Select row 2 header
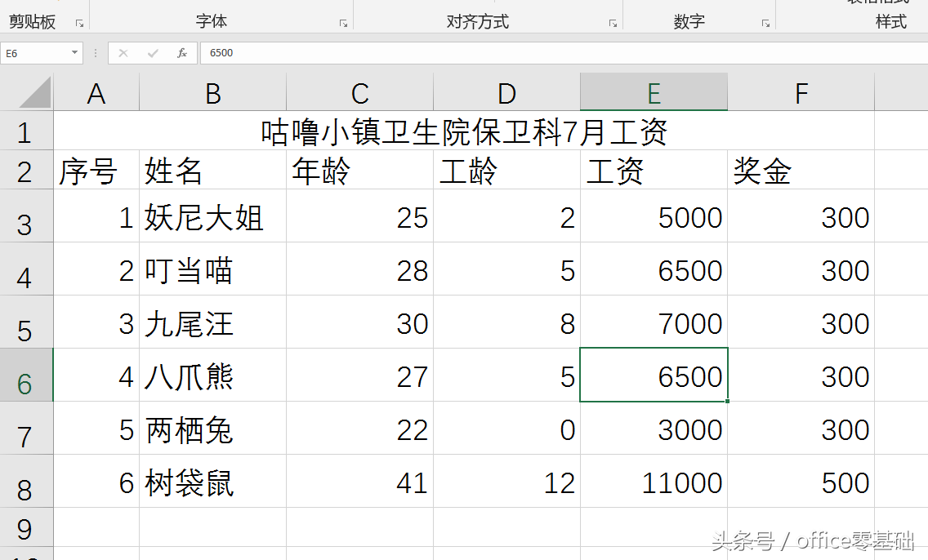Viewport: 928px width, 560px height. [27, 170]
